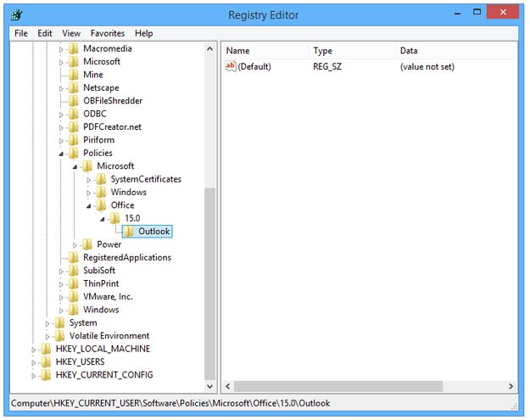
Task: Click the OBFileShredder folder icon
Action: click(x=73, y=101)
